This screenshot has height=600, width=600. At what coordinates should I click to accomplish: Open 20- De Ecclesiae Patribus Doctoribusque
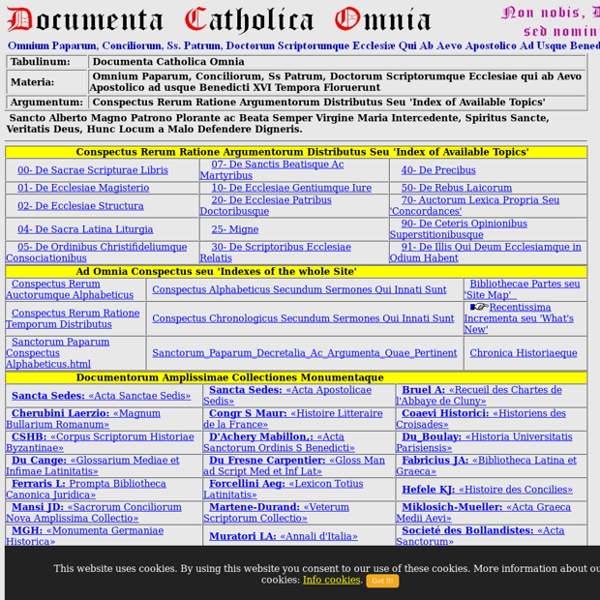(266, 205)
